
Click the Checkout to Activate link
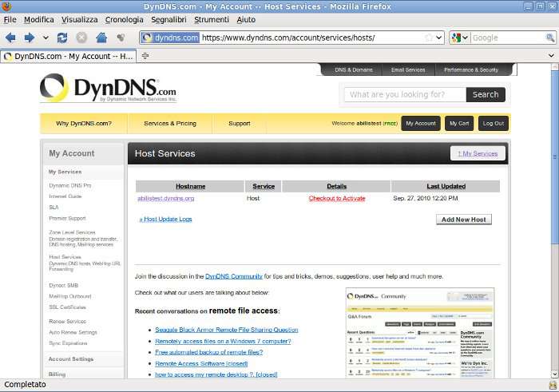[x=336, y=198]
